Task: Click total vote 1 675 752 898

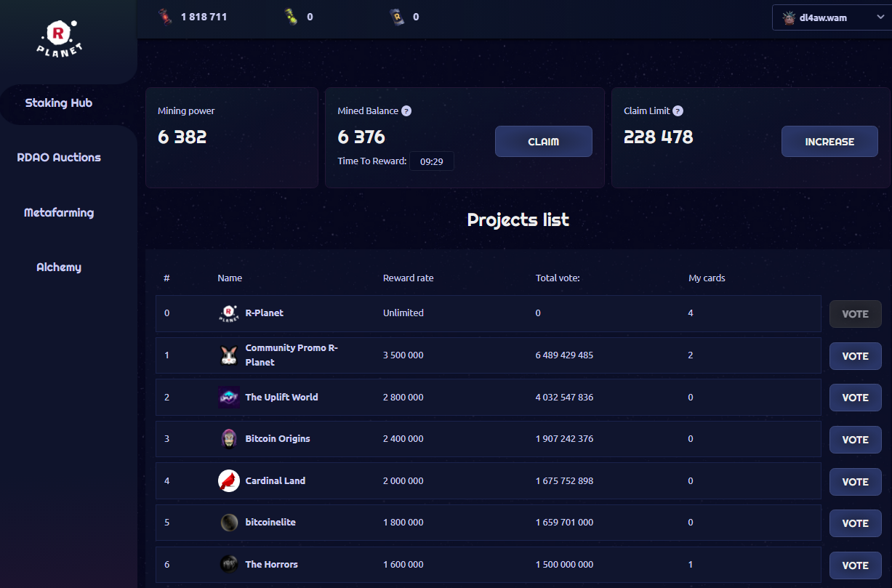Action: (565, 481)
